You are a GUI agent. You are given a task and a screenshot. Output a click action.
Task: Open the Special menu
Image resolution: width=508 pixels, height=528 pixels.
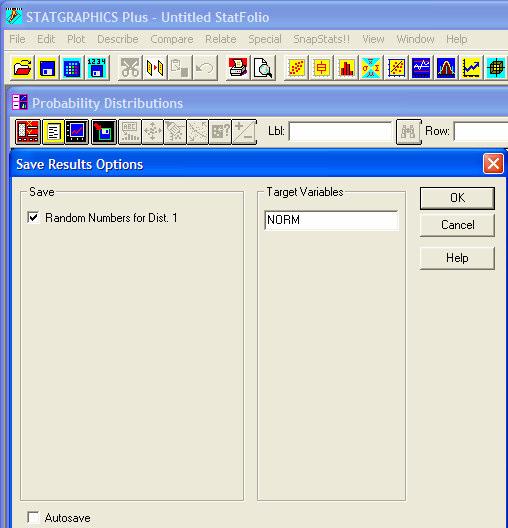(x=265, y=39)
